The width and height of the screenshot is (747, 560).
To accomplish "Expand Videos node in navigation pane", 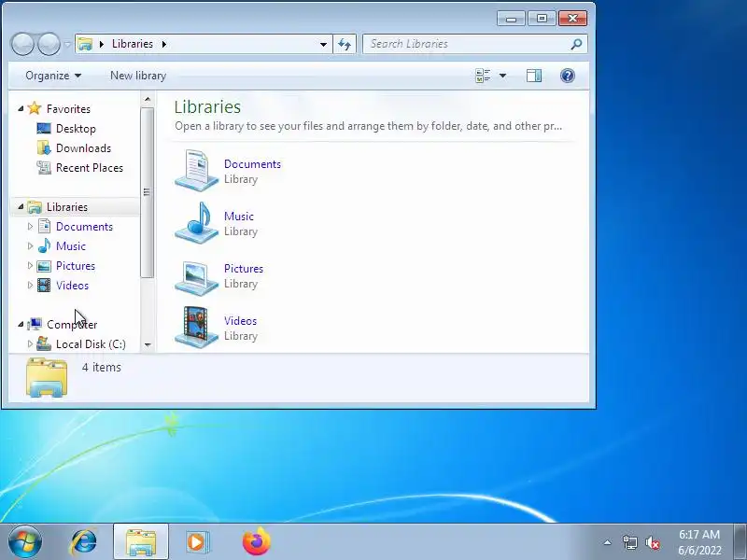I will click(x=30, y=285).
